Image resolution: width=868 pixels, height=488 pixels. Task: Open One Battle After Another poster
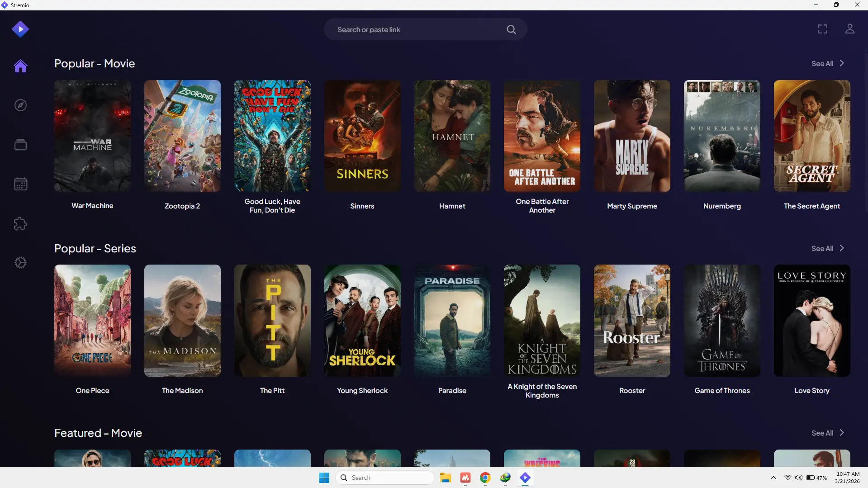tap(542, 136)
